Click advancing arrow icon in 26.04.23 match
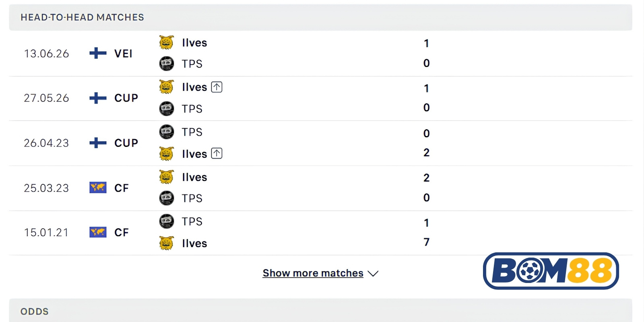Image resolution: width=644 pixels, height=322 pixels. 217,153
